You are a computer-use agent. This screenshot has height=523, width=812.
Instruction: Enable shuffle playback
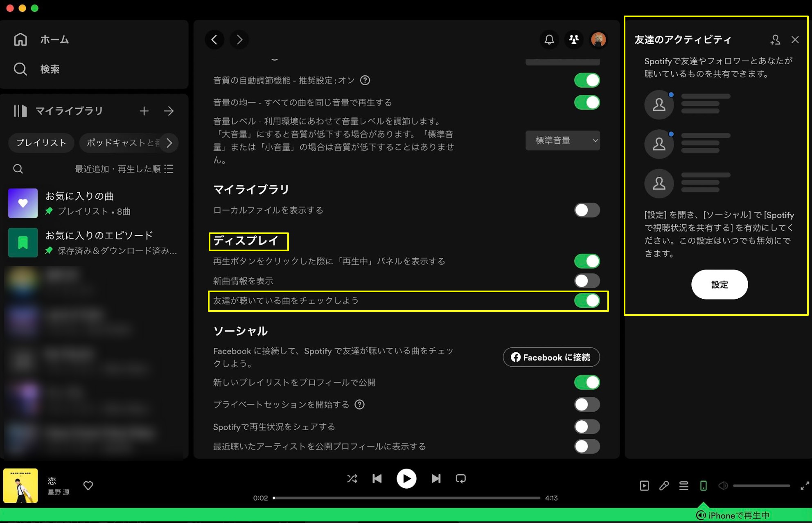[x=352, y=478]
